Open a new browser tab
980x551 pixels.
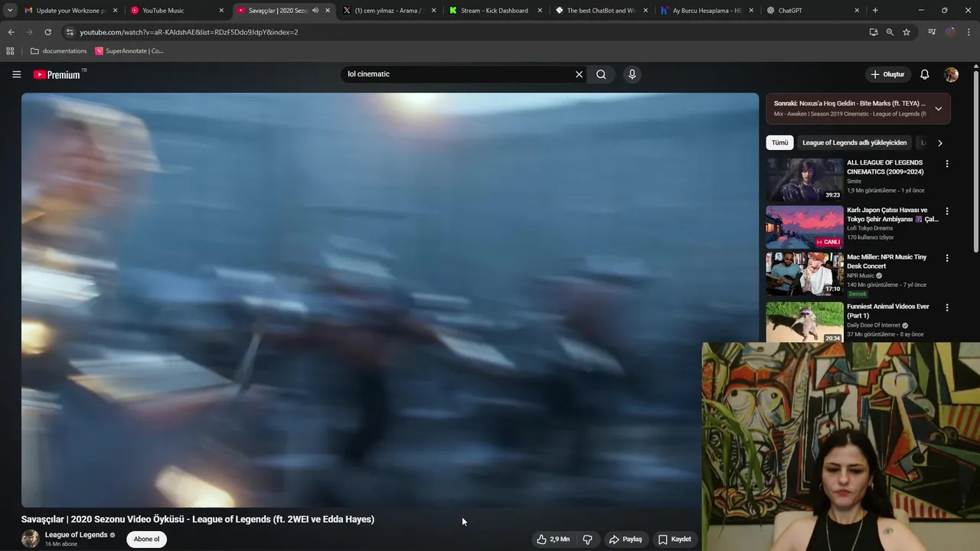point(875,11)
